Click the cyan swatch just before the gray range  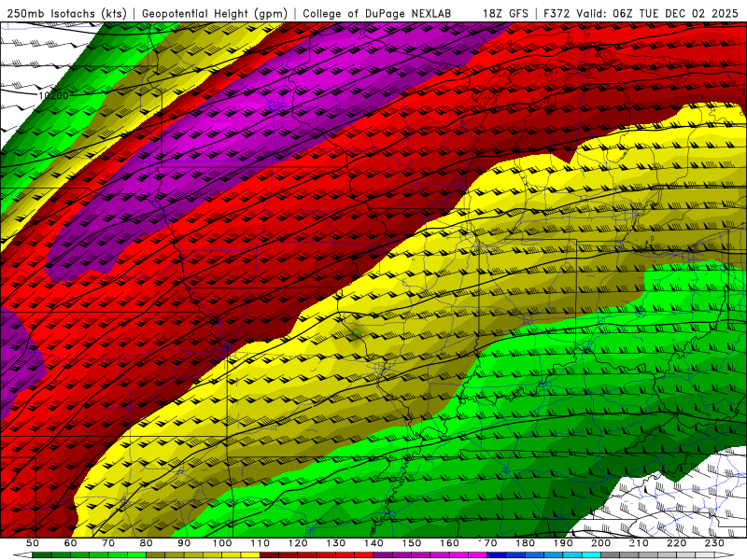pos(591,555)
